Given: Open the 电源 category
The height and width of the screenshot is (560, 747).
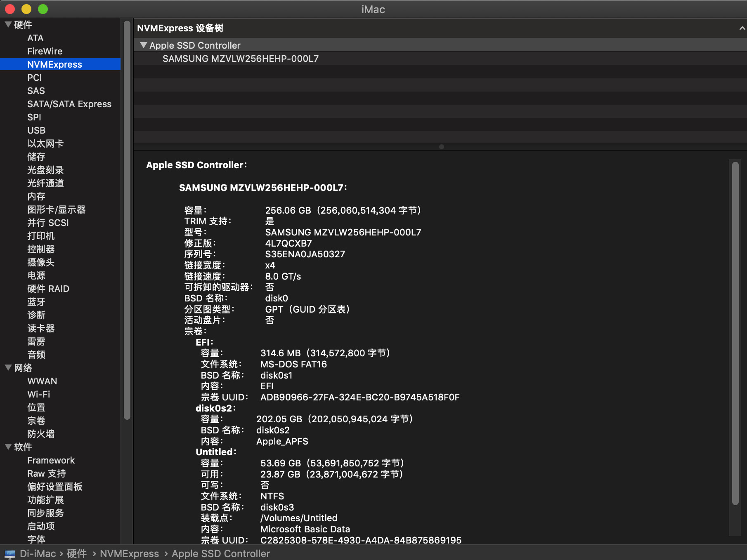Looking at the screenshot, I should pos(36,275).
